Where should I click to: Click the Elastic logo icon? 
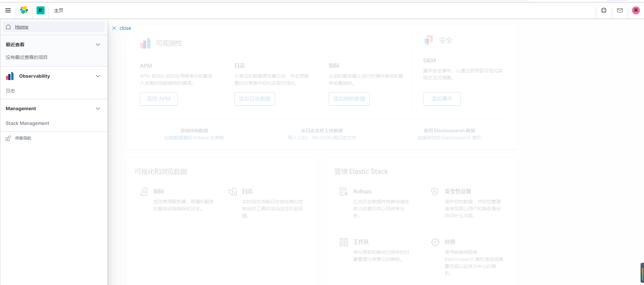24,10
